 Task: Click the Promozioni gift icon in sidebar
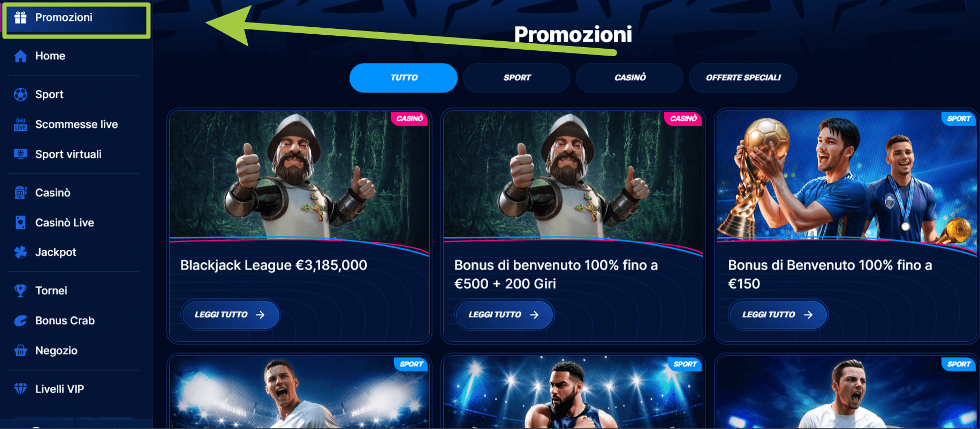point(20,18)
